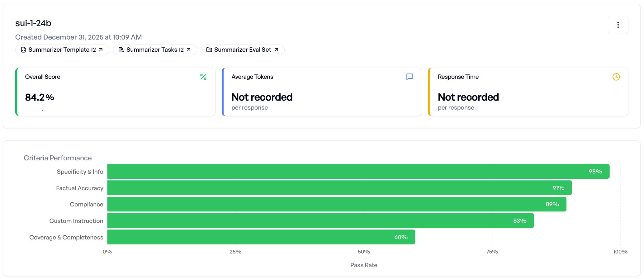Click the clock icon in Response Time card
The width and height of the screenshot is (644, 279).
[616, 77]
